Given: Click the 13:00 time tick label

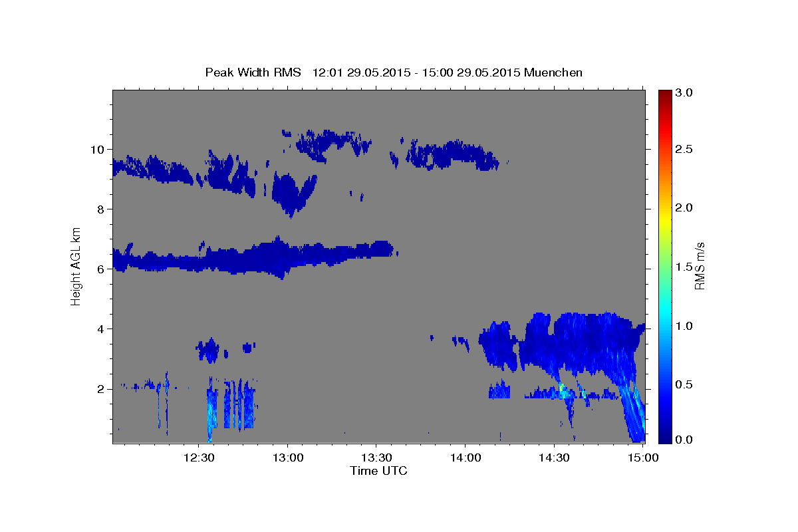Looking at the screenshot, I should [x=287, y=458].
